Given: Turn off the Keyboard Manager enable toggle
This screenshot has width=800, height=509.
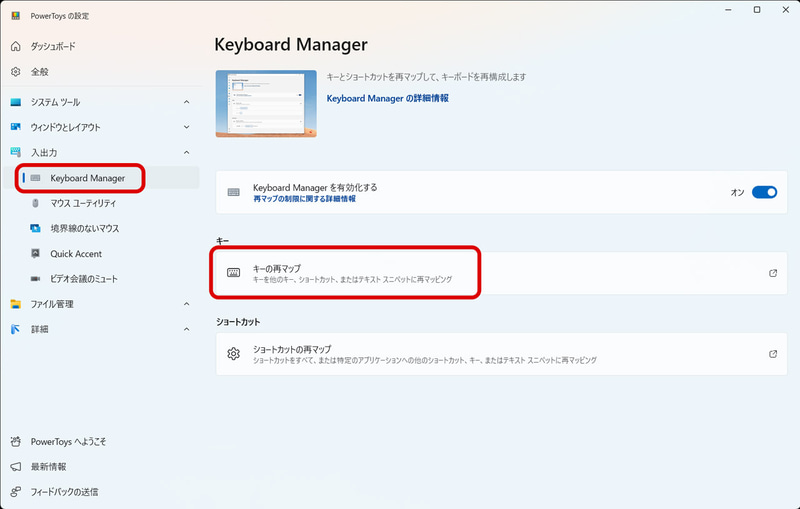Looking at the screenshot, I should coord(764,192).
